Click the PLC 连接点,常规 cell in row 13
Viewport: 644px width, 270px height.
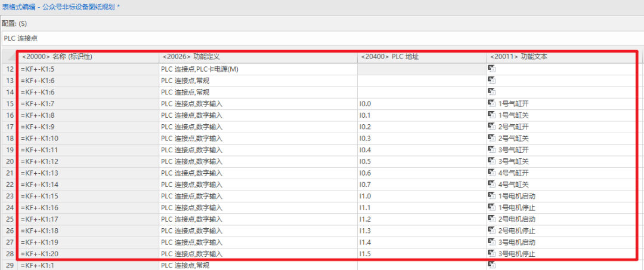pyautogui.click(x=258, y=81)
